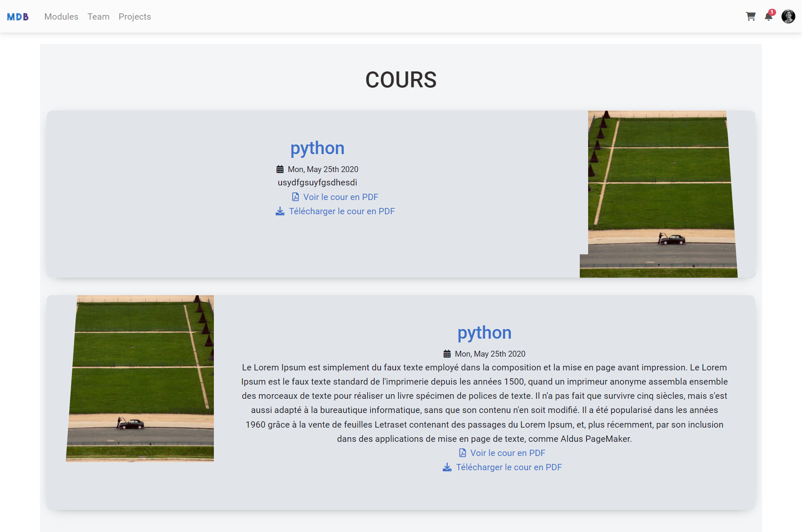Click the calendar icon on the second course card
The image size is (802, 532).
pyautogui.click(x=447, y=353)
